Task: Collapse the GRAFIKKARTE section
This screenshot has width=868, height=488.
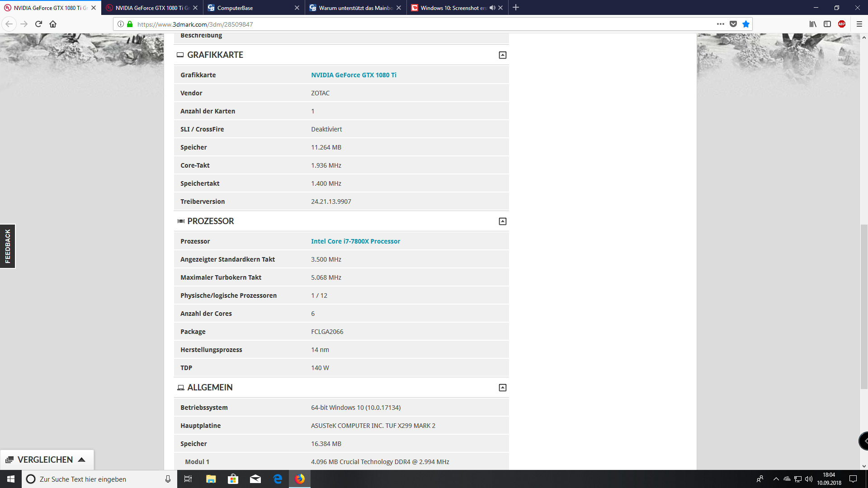Action: [x=502, y=55]
